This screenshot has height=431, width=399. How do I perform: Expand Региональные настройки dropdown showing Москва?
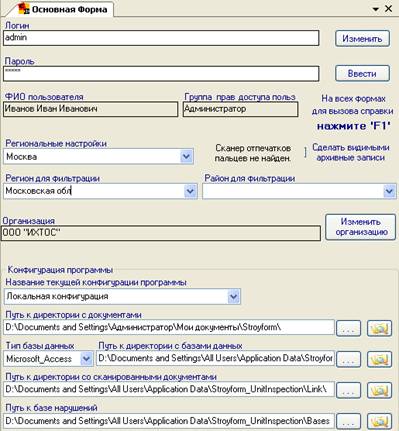click(187, 156)
